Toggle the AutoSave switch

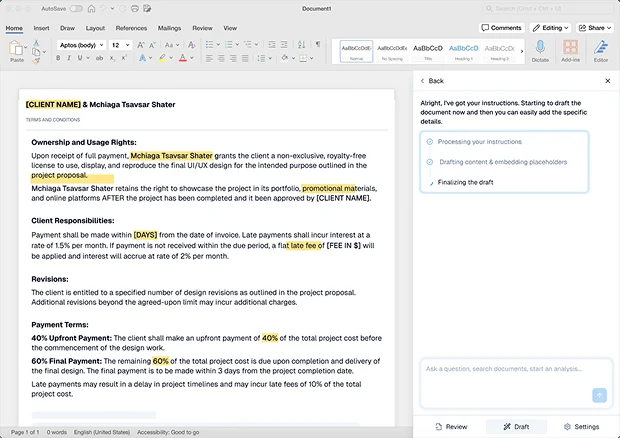tap(76, 8)
